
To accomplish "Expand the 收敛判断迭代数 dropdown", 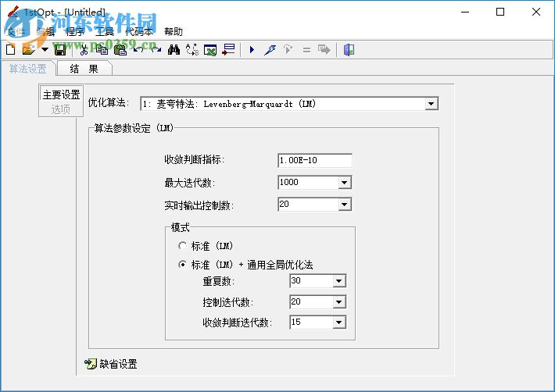I will [x=338, y=323].
